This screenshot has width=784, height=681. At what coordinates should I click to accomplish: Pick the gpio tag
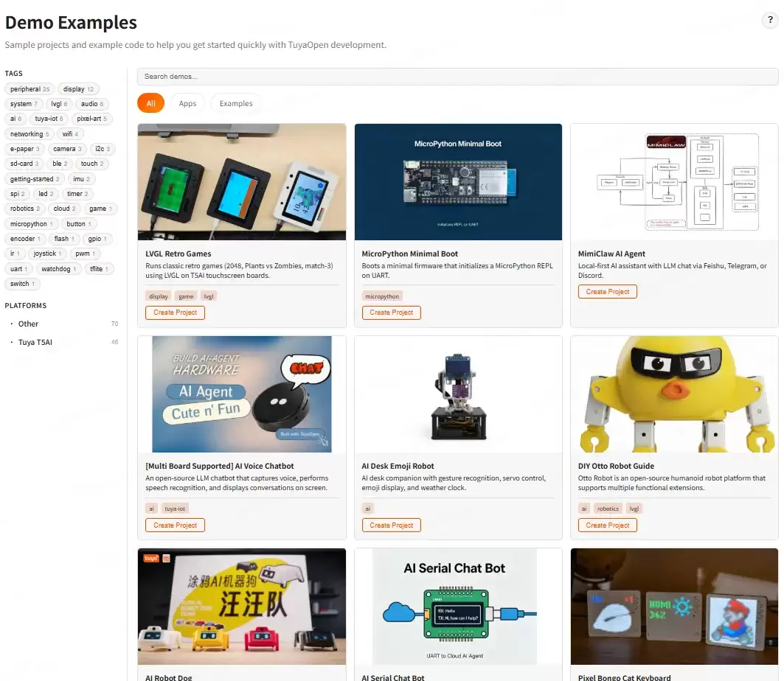coord(97,239)
